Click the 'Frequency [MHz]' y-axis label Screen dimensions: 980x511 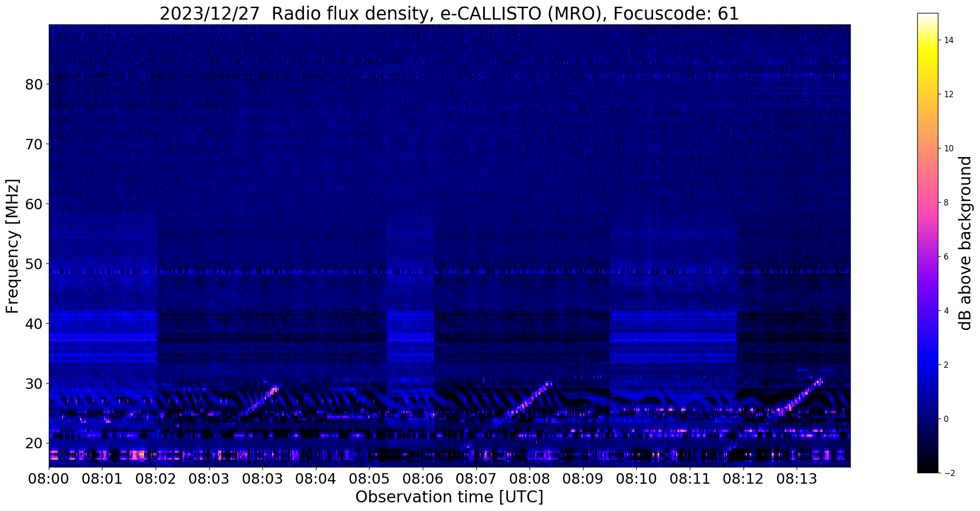[12, 246]
